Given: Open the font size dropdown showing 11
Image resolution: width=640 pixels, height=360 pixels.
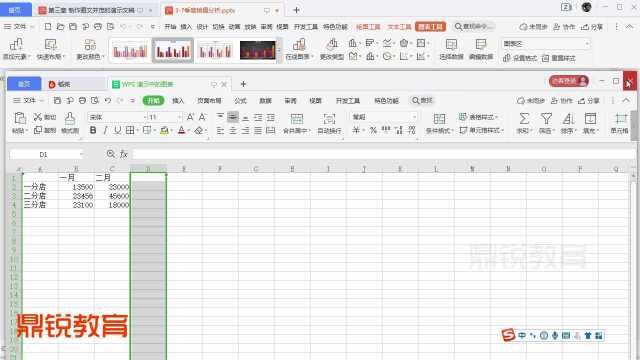Looking at the screenshot, I should pyautogui.click(x=179, y=117).
